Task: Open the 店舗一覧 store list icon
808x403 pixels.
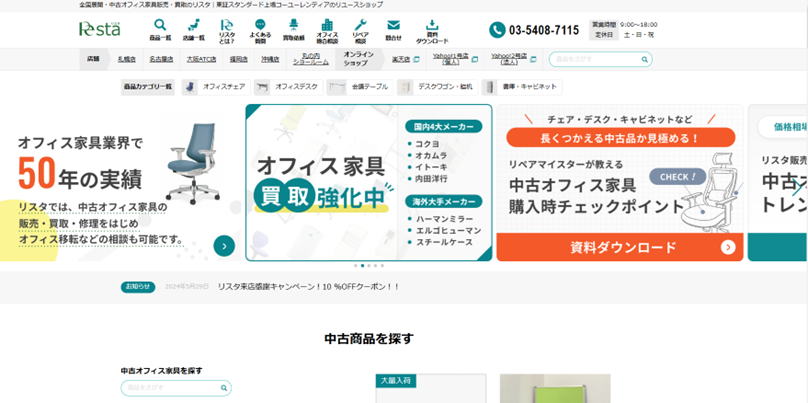Action: 194,29
